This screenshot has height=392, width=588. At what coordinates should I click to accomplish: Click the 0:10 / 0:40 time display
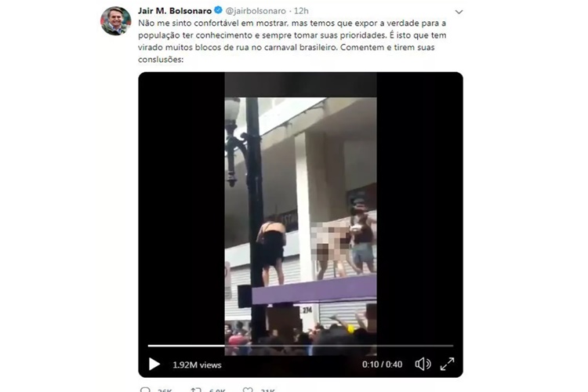[382, 365]
